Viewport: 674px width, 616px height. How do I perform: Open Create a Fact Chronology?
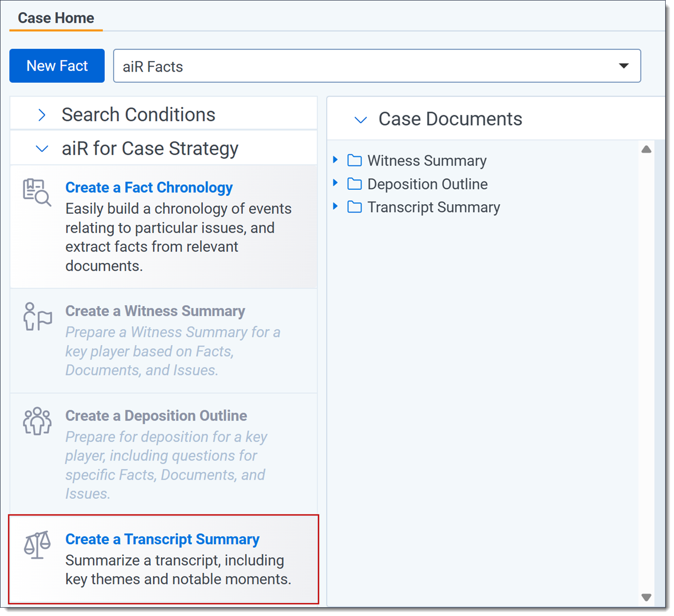click(x=149, y=188)
